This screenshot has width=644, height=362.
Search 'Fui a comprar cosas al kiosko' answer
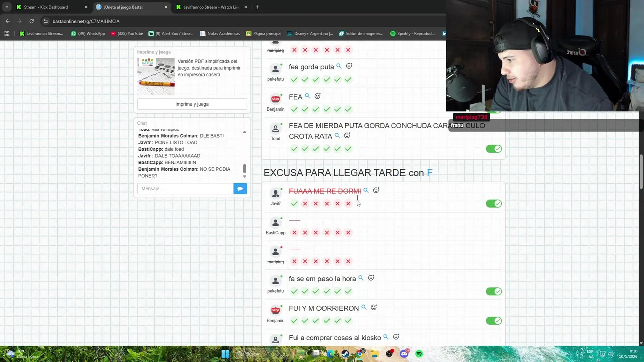[386, 337]
